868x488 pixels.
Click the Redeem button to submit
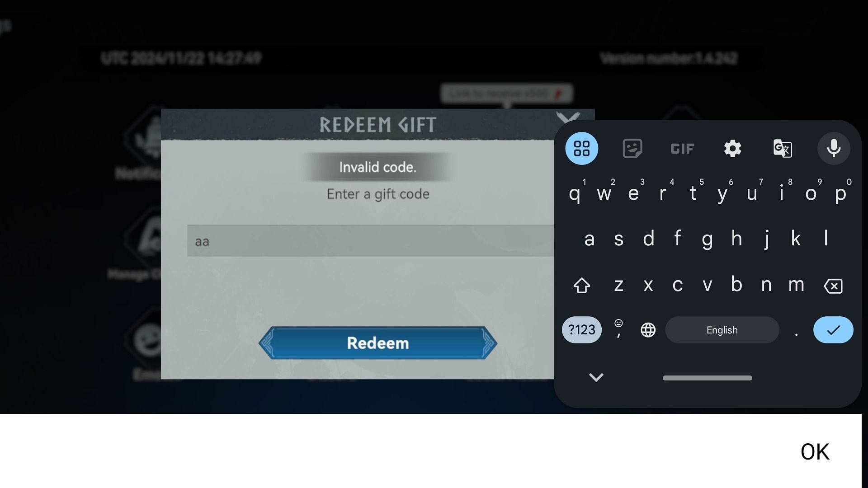(377, 343)
